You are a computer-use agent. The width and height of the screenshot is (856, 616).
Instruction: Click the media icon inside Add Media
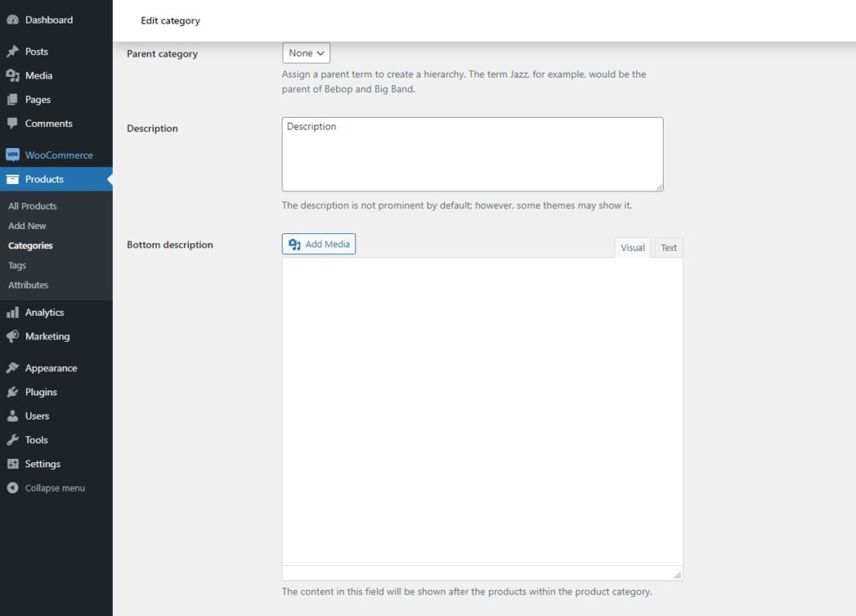pyautogui.click(x=295, y=244)
